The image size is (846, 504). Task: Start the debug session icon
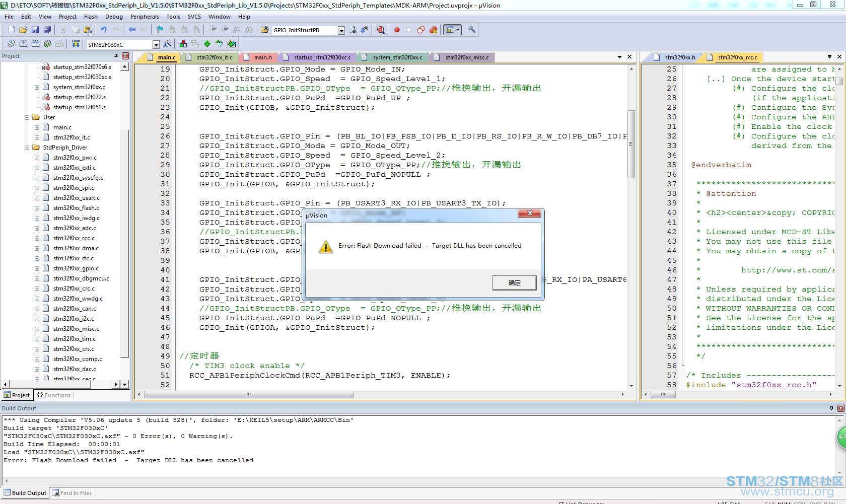pyautogui.click(x=381, y=30)
